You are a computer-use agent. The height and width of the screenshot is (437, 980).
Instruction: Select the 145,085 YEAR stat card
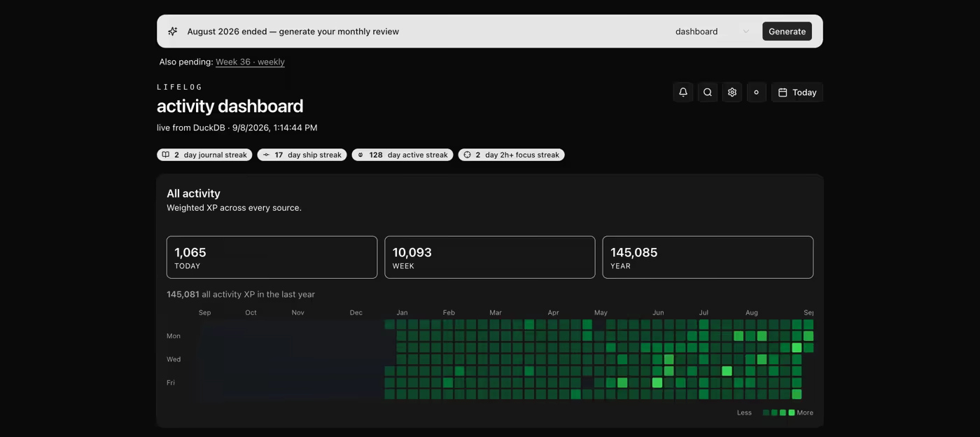708,257
